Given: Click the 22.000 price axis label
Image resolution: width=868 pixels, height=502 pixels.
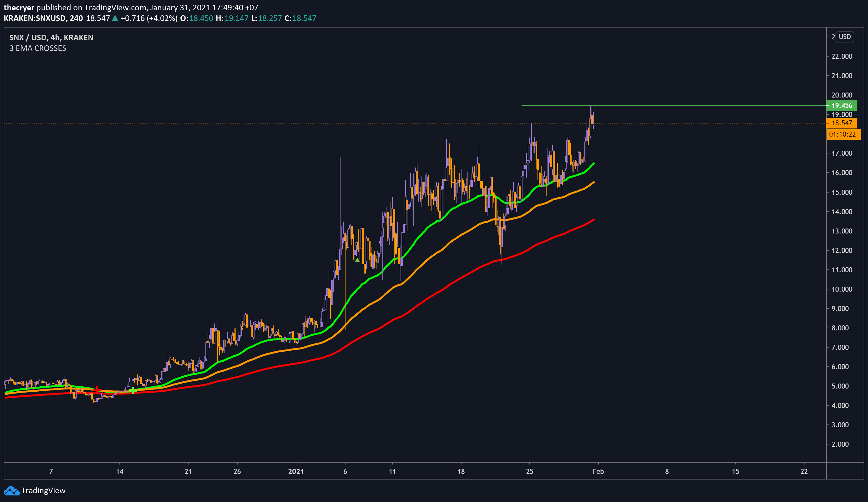Looking at the screenshot, I should [842, 56].
